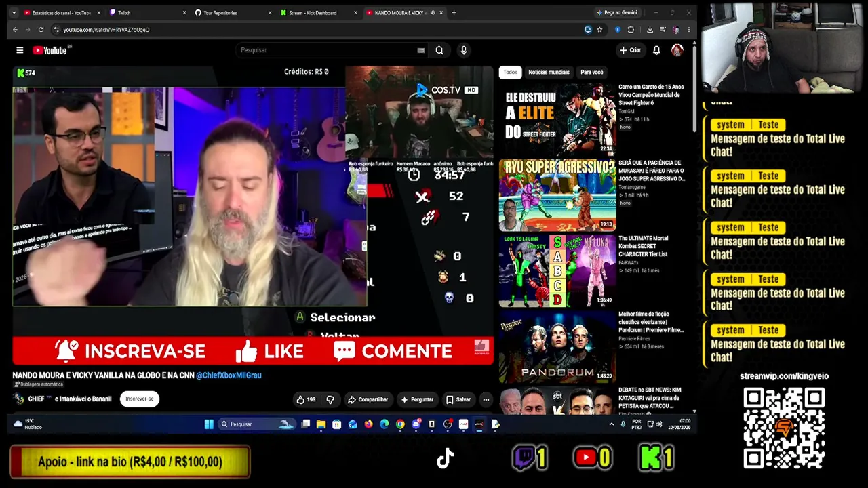Open File Explorer from the taskbar
The image size is (868, 488).
(x=321, y=424)
